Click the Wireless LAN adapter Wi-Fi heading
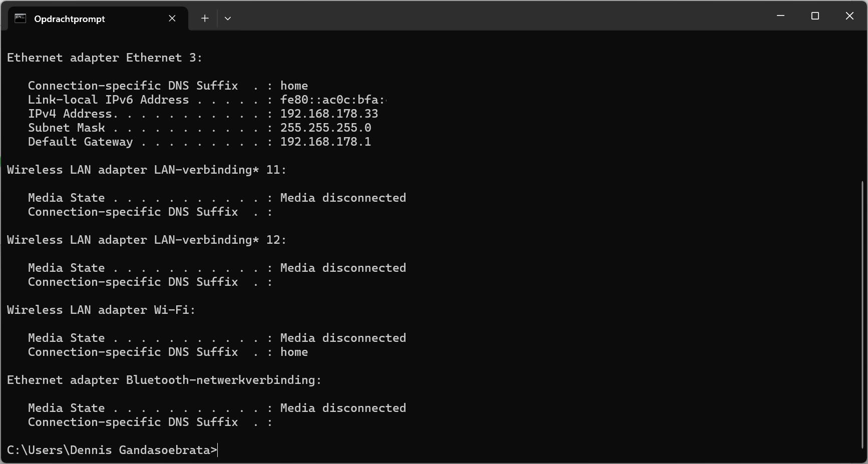 (101, 310)
